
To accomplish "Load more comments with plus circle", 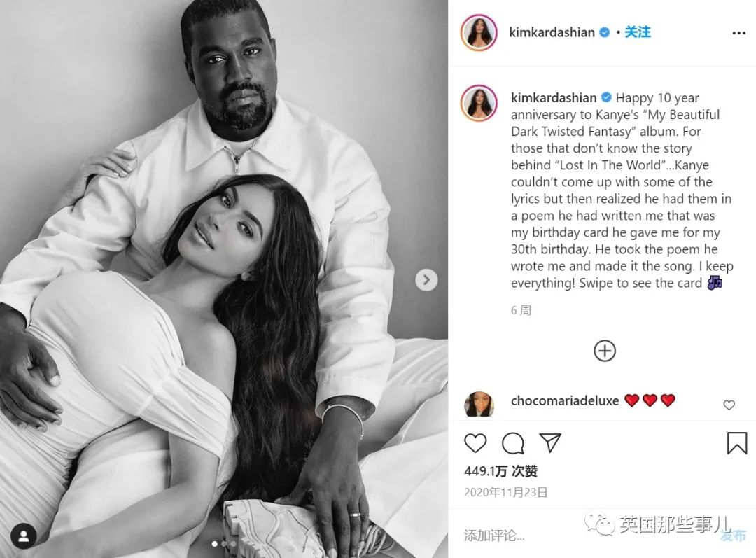I will click(605, 351).
